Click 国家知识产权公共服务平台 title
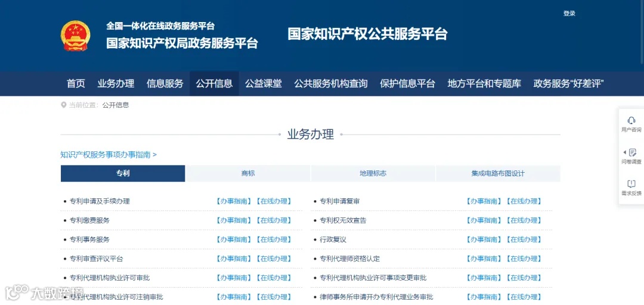 pos(367,34)
